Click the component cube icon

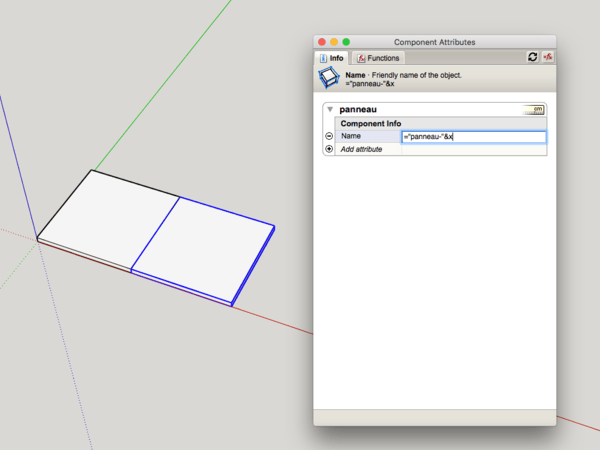[x=330, y=80]
